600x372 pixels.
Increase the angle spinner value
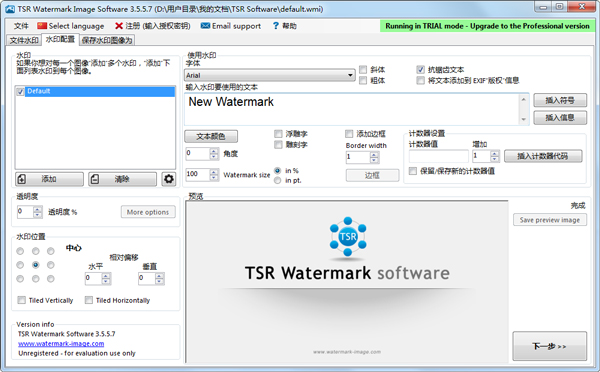[214, 151]
